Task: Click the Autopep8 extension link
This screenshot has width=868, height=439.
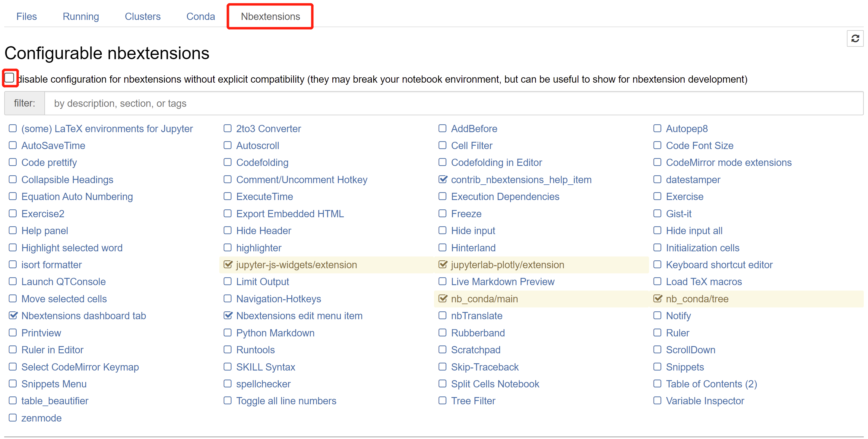Action: (x=686, y=129)
